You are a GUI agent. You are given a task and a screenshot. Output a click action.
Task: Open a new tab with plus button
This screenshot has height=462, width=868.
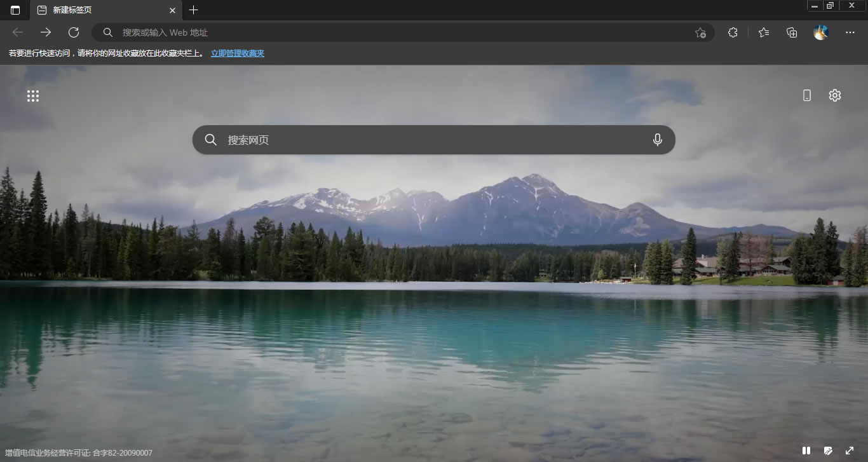[x=194, y=10]
